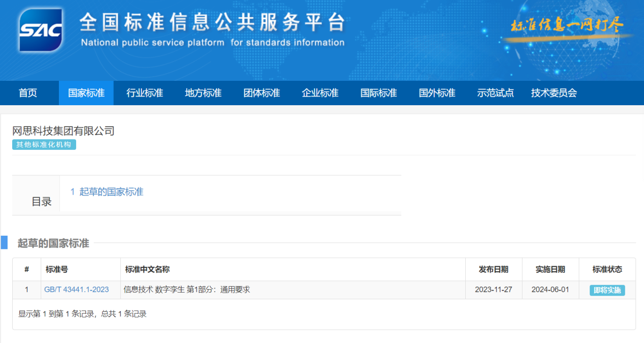Image resolution: width=644 pixels, height=343 pixels.
Task: Select 团体标准 from the navigation bar
Action: pos(261,92)
